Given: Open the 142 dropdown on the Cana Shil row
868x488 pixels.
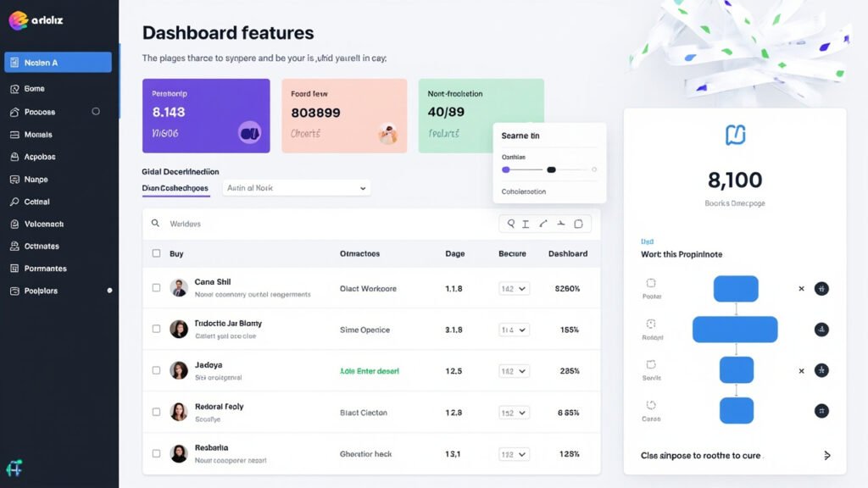Looking at the screenshot, I should (514, 288).
